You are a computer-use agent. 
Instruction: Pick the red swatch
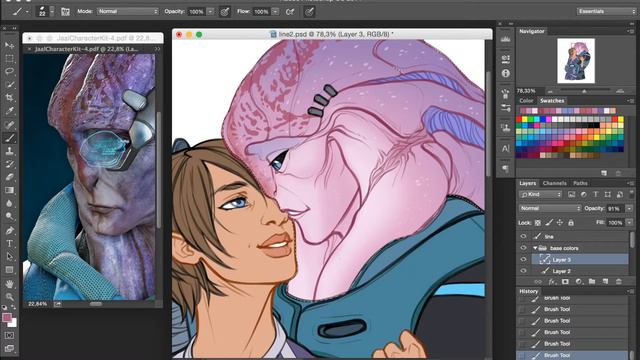tap(519, 120)
